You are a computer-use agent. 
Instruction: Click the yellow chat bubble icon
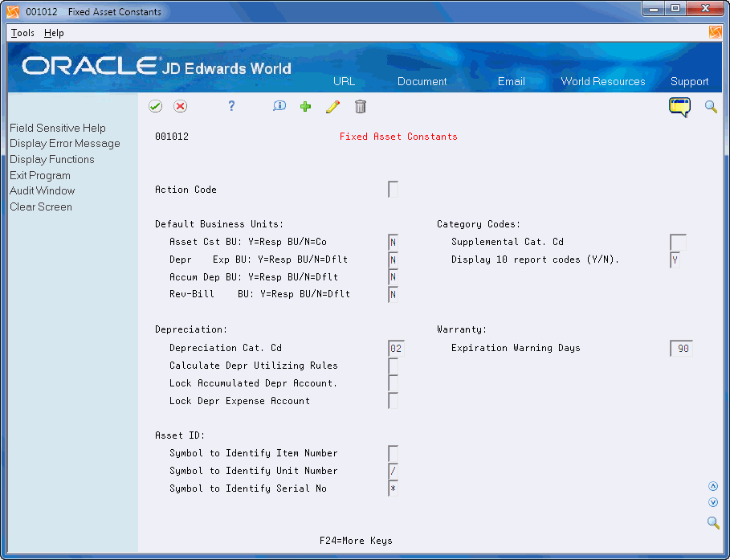(679, 107)
